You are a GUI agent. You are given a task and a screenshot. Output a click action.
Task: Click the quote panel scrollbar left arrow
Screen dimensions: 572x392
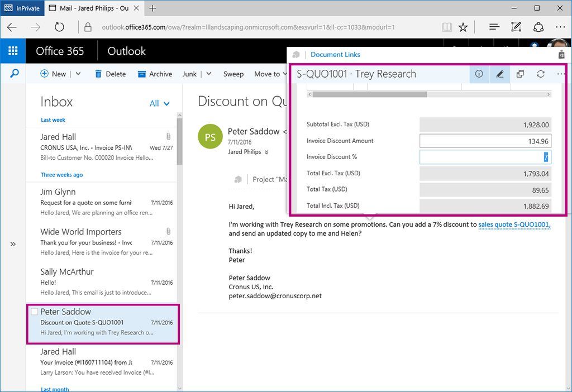[309, 94]
